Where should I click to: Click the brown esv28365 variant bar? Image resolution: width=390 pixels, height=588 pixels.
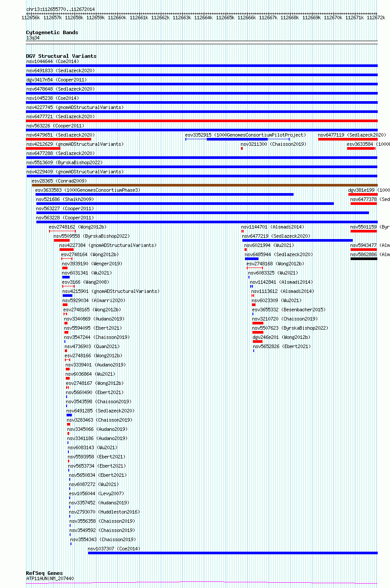point(204,185)
